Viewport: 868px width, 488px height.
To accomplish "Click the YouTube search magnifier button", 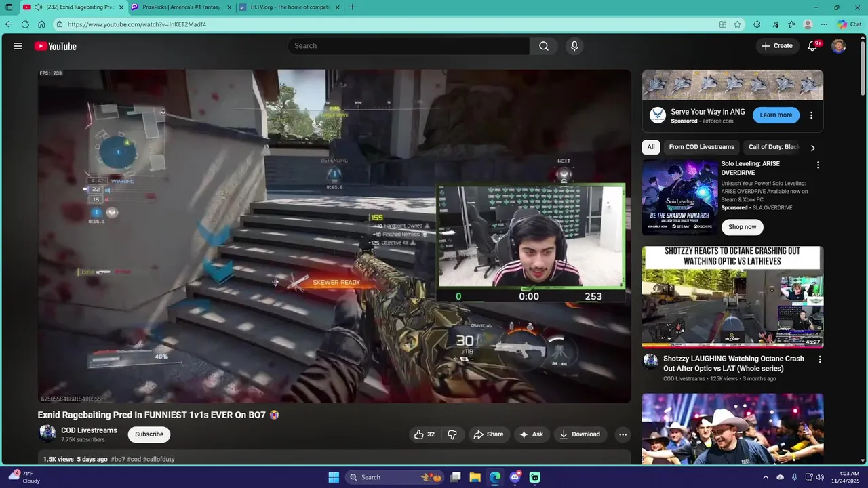I will pyautogui.click(x=543, y=46).
